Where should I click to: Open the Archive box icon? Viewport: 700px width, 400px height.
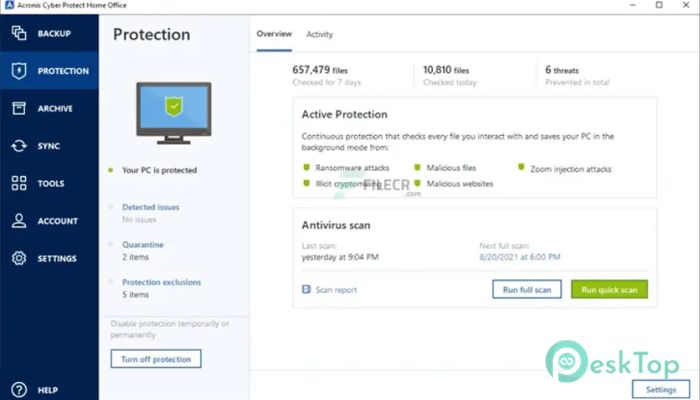pyautogui.click(x=19, y=108)
